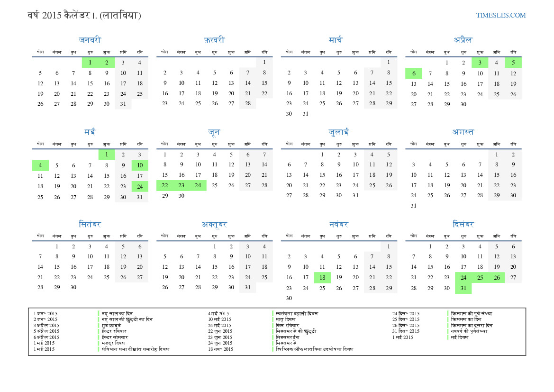Viewport: 554px width, 392px height.
Task: Select highlighted December 31 date cell
Action: 463,288
